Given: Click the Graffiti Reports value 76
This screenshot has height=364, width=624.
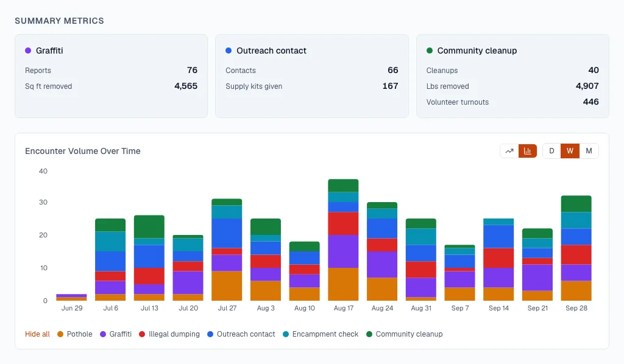Looking at the screenshot, I should click(192, 71).
